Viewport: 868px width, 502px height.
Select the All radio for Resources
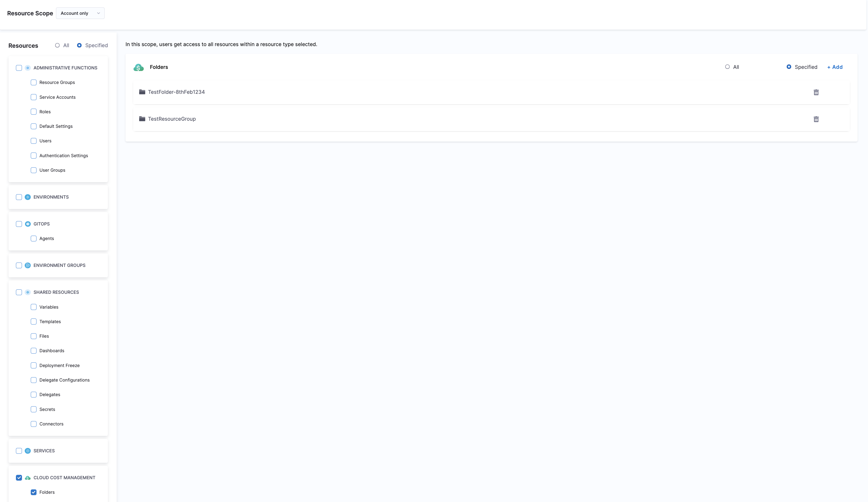[58, 46]
